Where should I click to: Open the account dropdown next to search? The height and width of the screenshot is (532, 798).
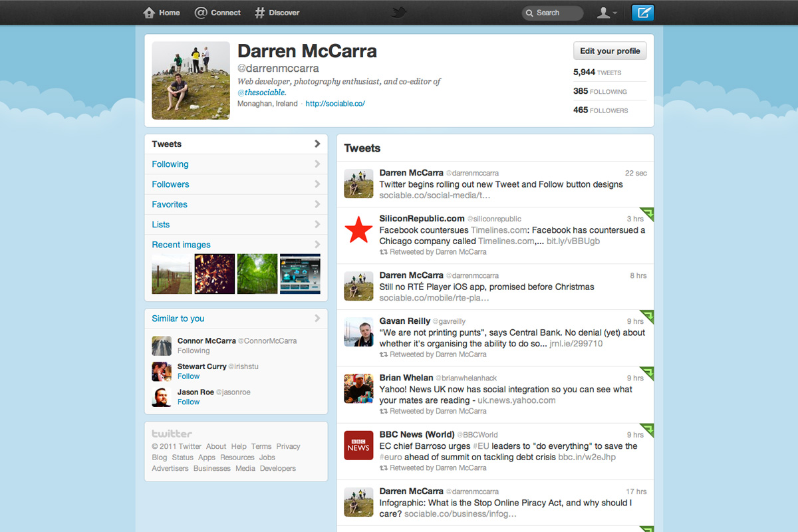(x=606, y=12)
